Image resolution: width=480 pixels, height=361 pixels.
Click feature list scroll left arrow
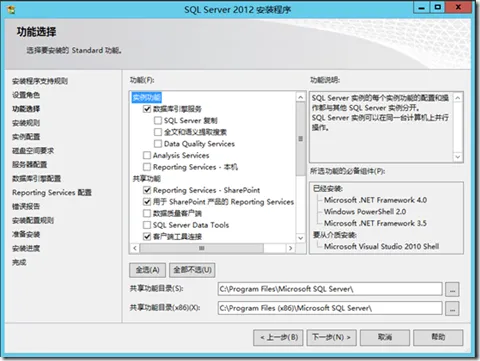click(x=135, y=248)
